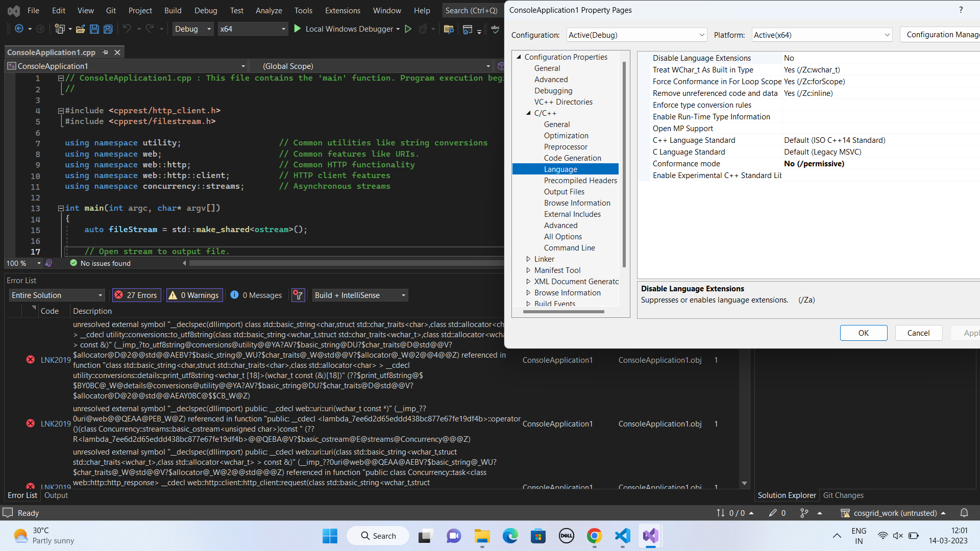Toggle 0 Messages filter in Error List
This screenshot has height=551, width=980.
click(256, 295)
